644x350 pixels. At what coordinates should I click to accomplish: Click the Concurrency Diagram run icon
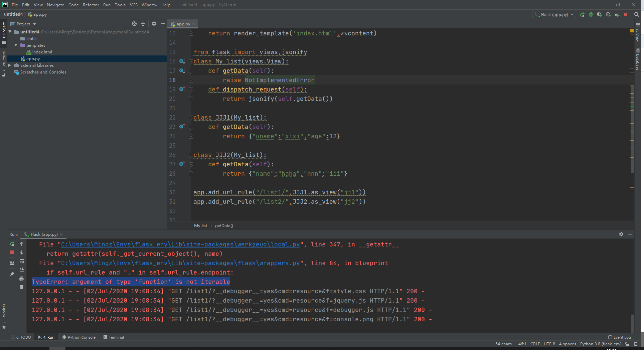click(x=617, y=15)
